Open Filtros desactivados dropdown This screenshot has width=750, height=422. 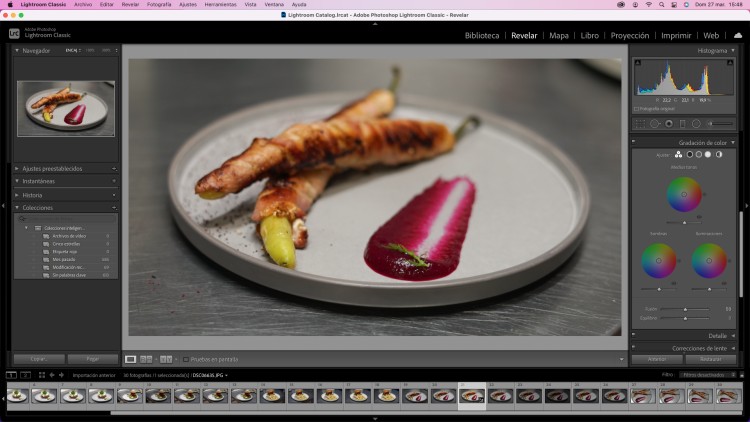coord(707,375)
